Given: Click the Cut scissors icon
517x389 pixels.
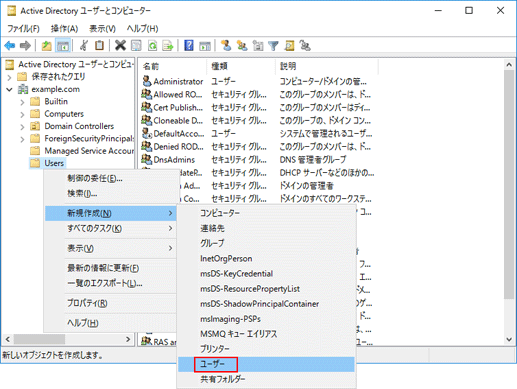Looking at the screenshot, I should point(84,45).
